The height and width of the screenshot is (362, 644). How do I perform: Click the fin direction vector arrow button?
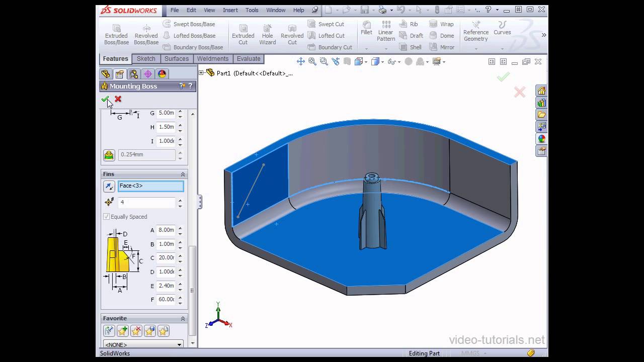click(x=109, y=187)
